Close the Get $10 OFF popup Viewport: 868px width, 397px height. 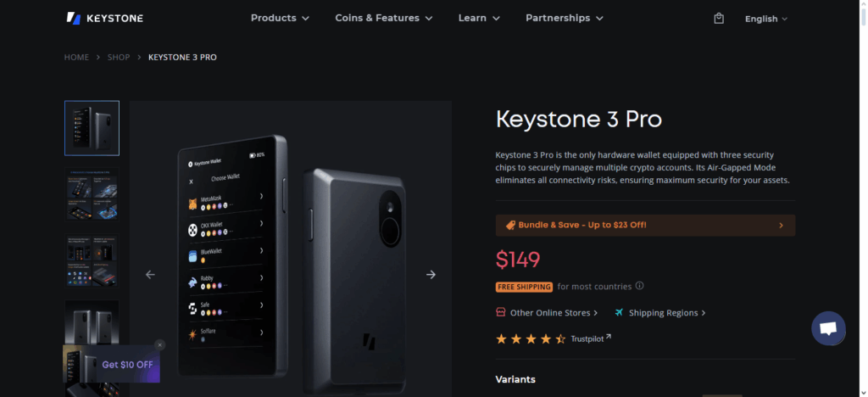click(159, 345)
